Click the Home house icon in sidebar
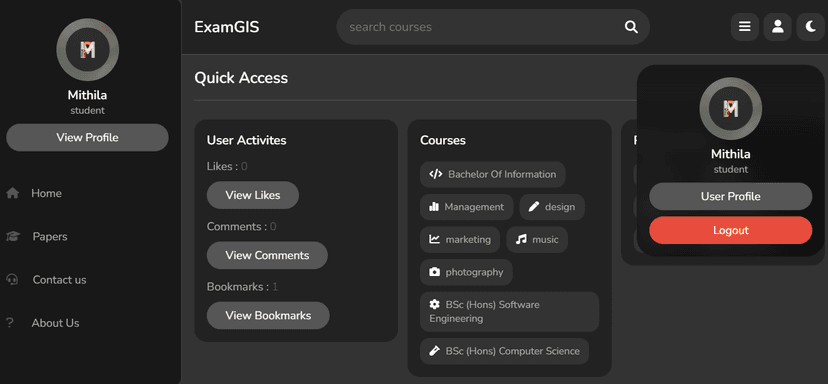Image resolution: width=828 pixels, height=384 pixels. point(13,193)
